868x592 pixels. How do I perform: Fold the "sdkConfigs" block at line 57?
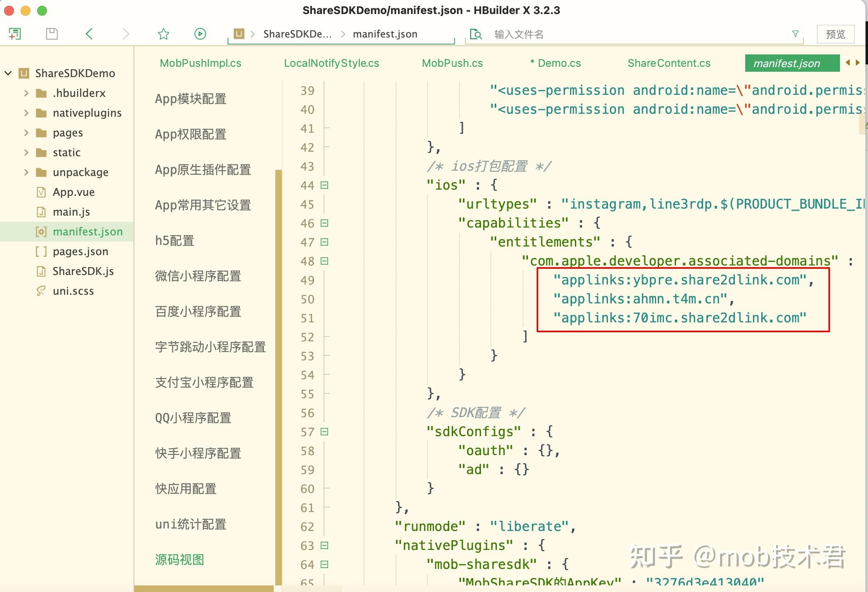tap(324, 432)
